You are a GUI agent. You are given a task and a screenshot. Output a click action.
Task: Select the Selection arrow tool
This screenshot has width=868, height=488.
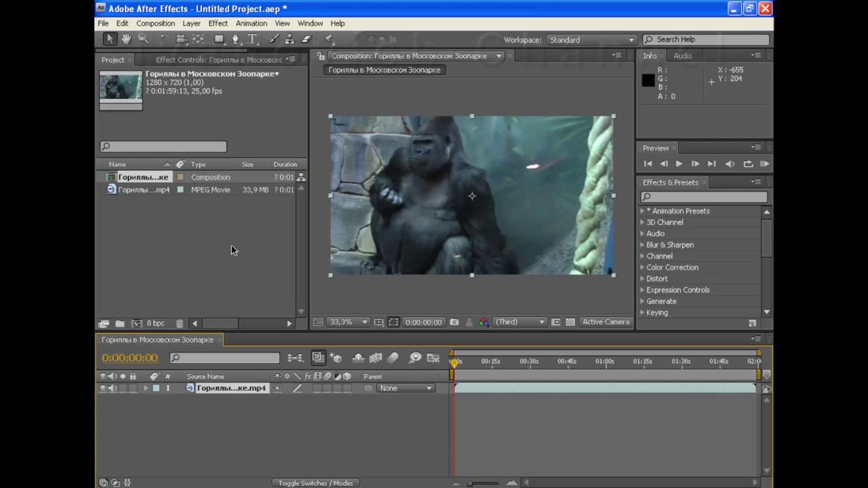point(110,39)
